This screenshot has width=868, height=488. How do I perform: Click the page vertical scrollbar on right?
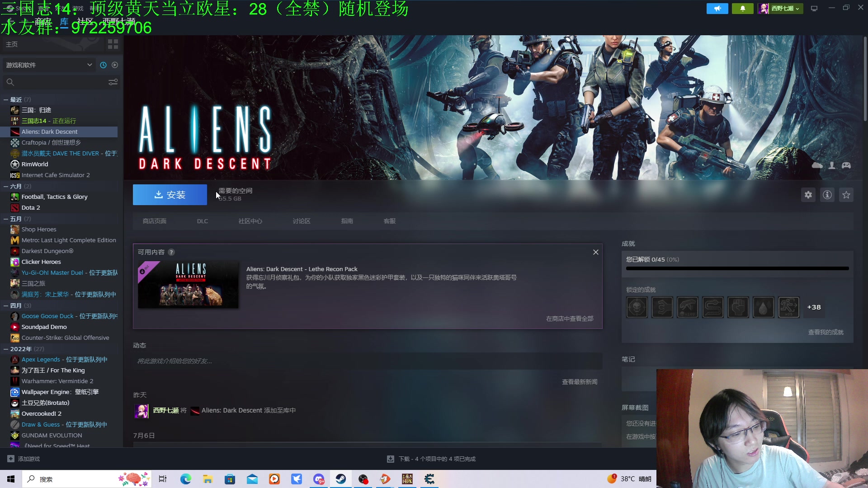[x=865, y=79]
